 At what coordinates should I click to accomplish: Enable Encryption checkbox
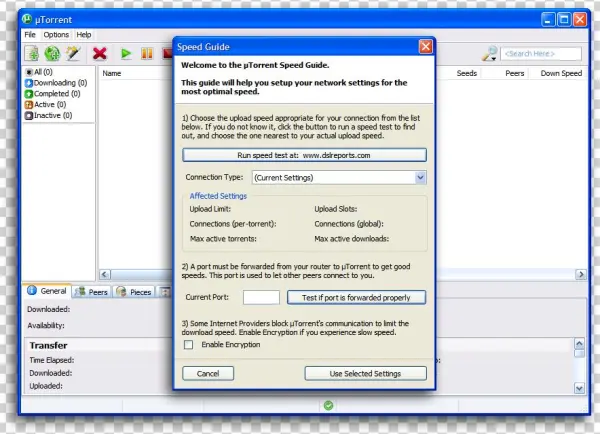tap(188, 345)
